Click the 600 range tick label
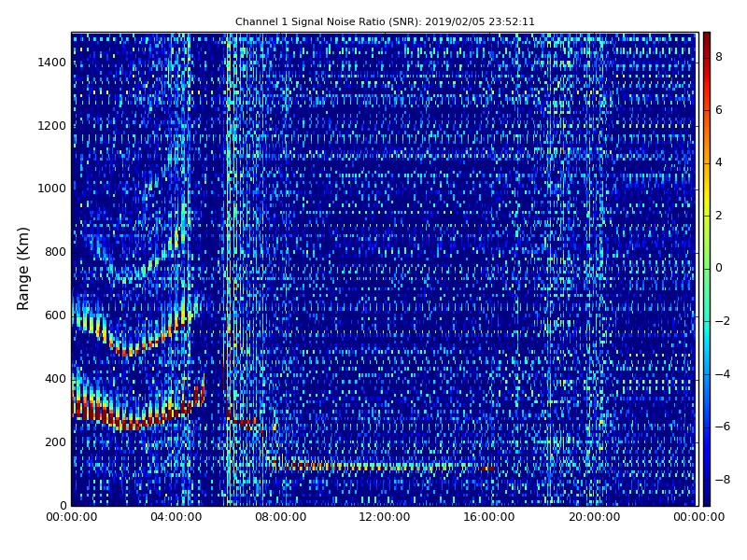Viewport: 747px width, 560px height. [x=55, y=315]
